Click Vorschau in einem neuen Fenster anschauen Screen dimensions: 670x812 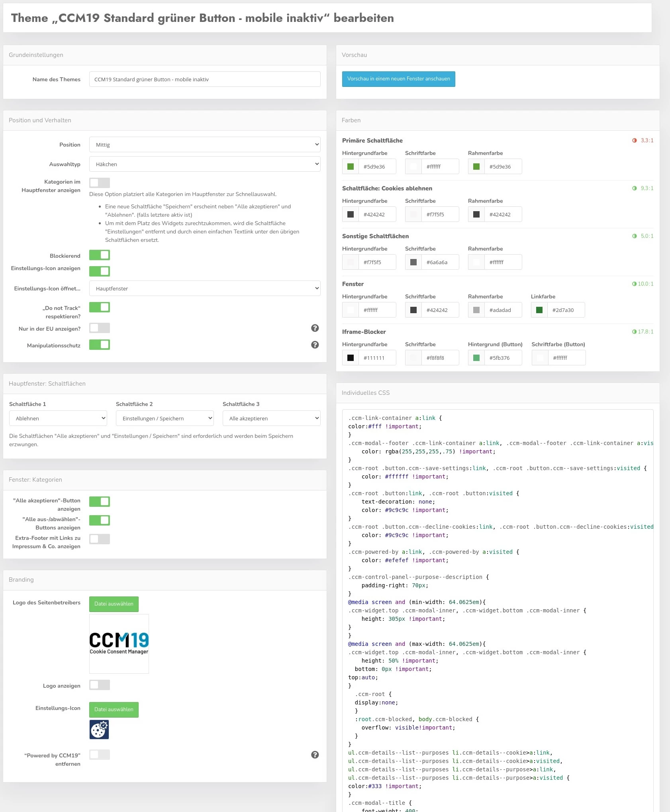(398, 79)
